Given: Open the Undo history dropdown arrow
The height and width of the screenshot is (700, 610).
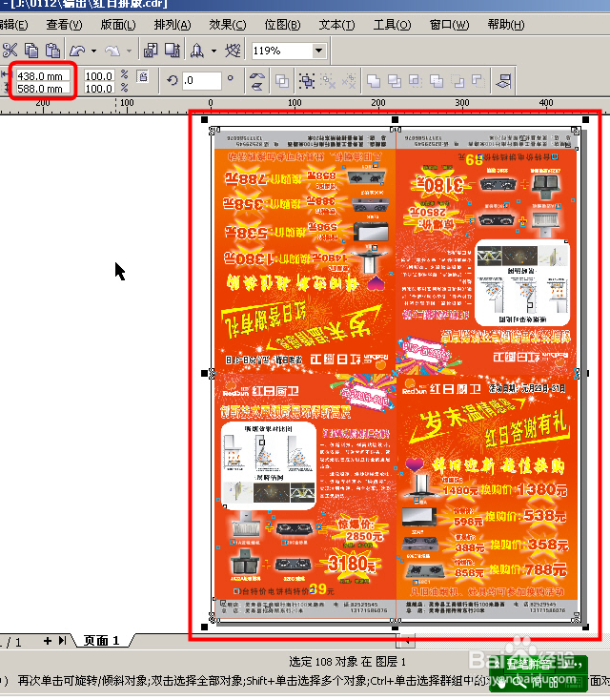Looking at the screenshot, I should 93,51.
